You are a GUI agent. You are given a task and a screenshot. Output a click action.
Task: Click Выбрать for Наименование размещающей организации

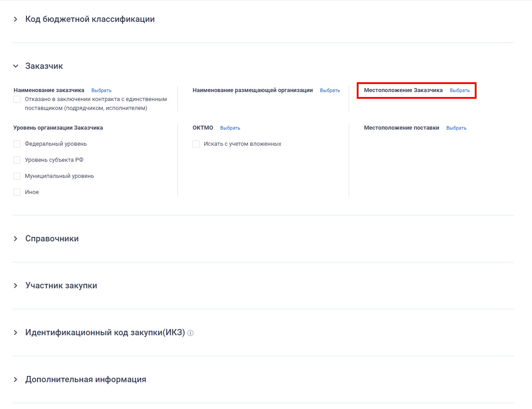click(x=330, y=91)
